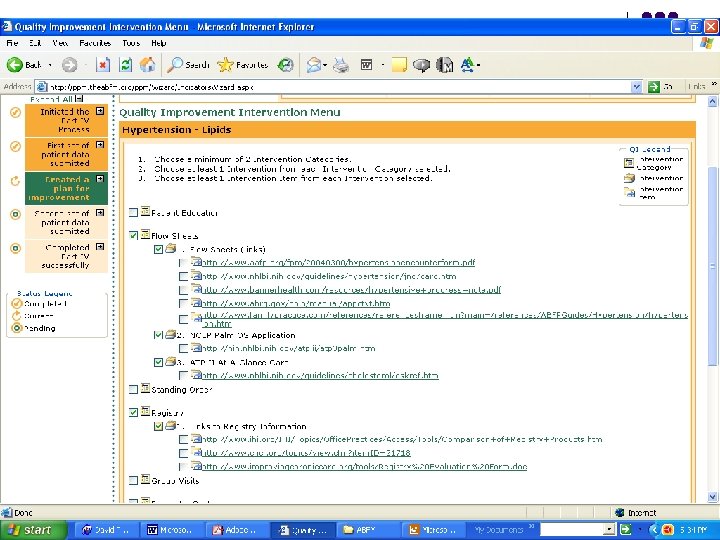Check the Patient Education category checkbox
Screen dimensions: 720x540
[133, 213]
